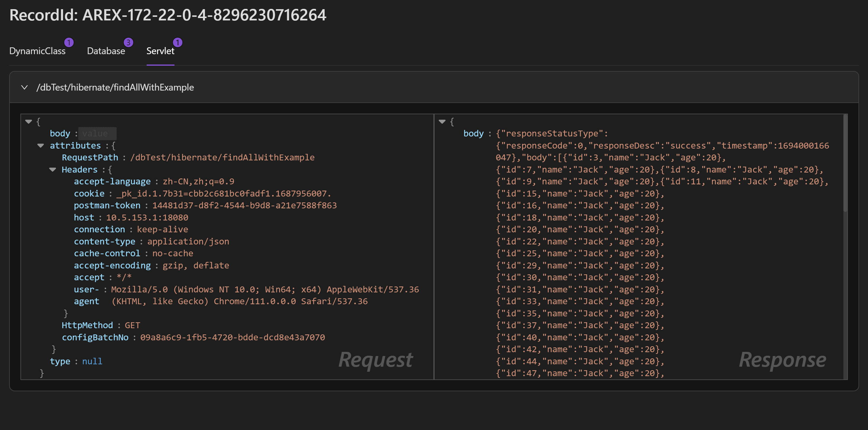Click the content-type header key
Viewport: 868px width, 430px height.
point(105,241)
